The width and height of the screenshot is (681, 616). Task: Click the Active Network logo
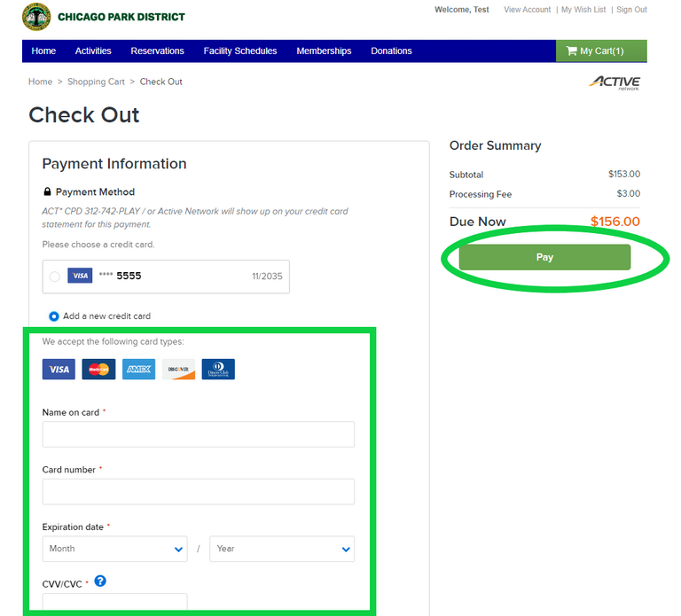[614, 83]
